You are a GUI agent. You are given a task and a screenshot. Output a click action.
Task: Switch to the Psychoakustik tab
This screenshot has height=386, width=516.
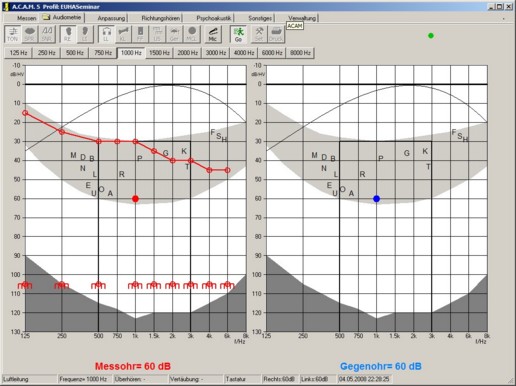214,18
